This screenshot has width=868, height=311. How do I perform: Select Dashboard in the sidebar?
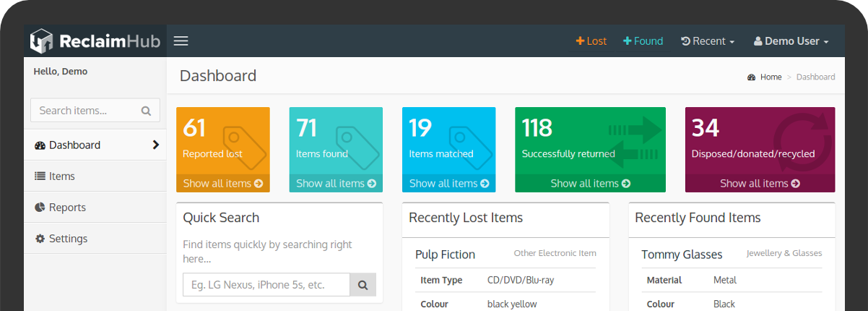coord(74,145)
